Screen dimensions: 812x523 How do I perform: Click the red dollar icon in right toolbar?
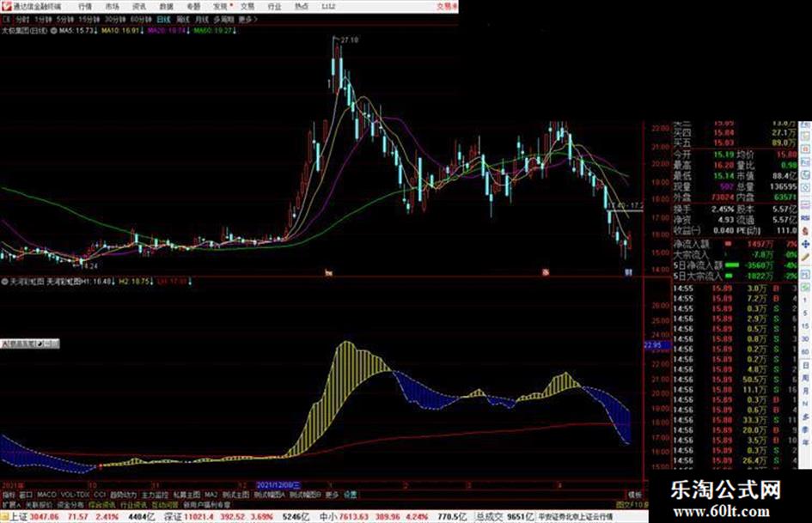(x=805, y=231)
